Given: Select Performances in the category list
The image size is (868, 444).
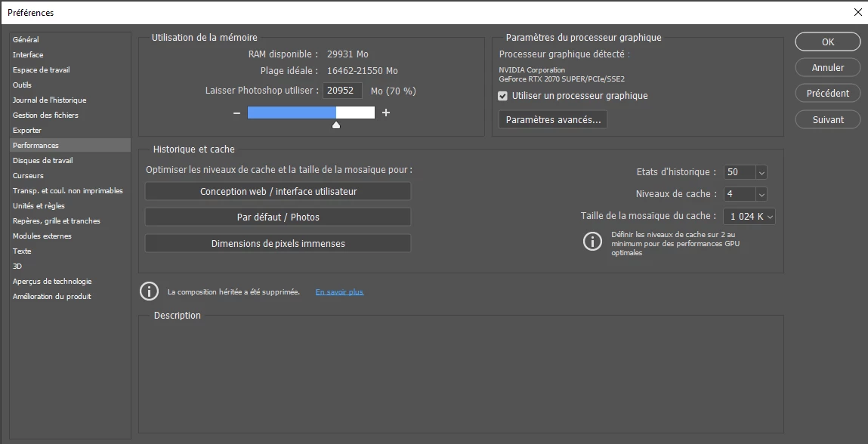Looking at the screenshot, I should 70,145.
